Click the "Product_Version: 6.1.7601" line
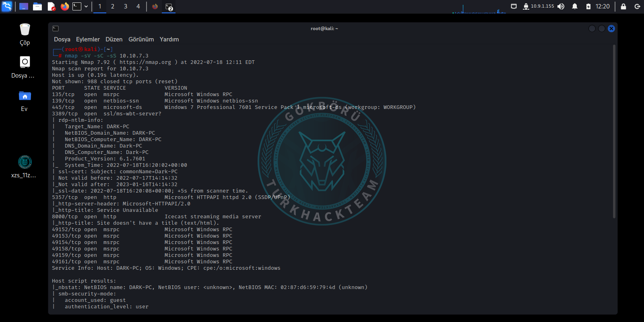The image size is (644, 322). tap(105, 159)
